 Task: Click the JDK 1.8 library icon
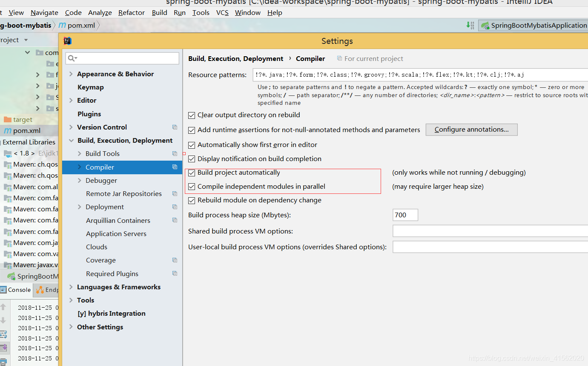pyautogui.click(x=8, y=153)
